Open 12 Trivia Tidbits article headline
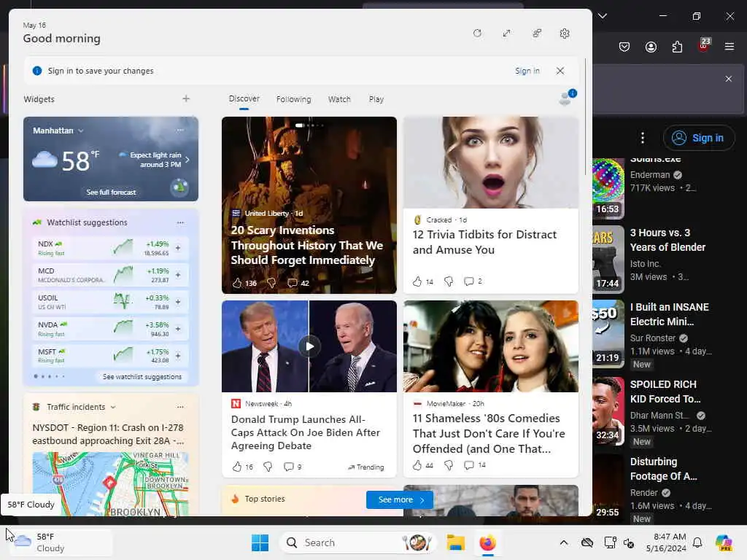The image size is (747, 560). tap(484, 242)
